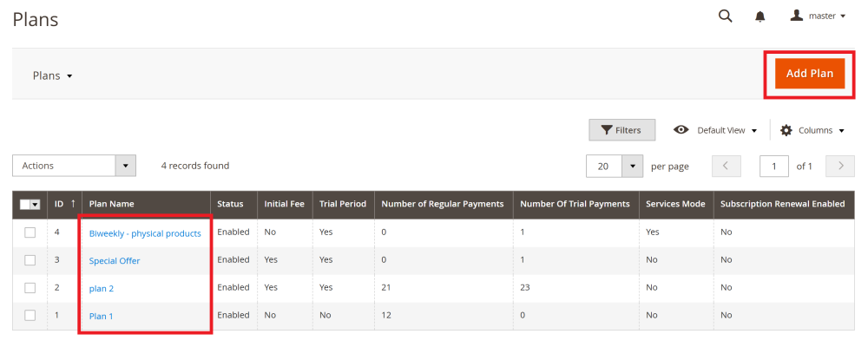This screenshot has height=347, width=868.
Task: Check the row for Biweekly - physical products
Action: click(30, 232)
